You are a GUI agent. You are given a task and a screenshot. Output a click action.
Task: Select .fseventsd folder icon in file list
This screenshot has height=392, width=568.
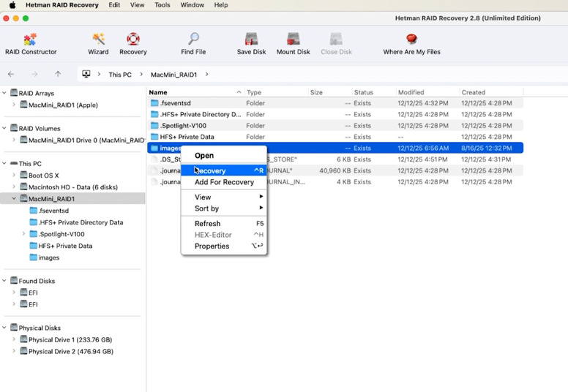point(154,103)
